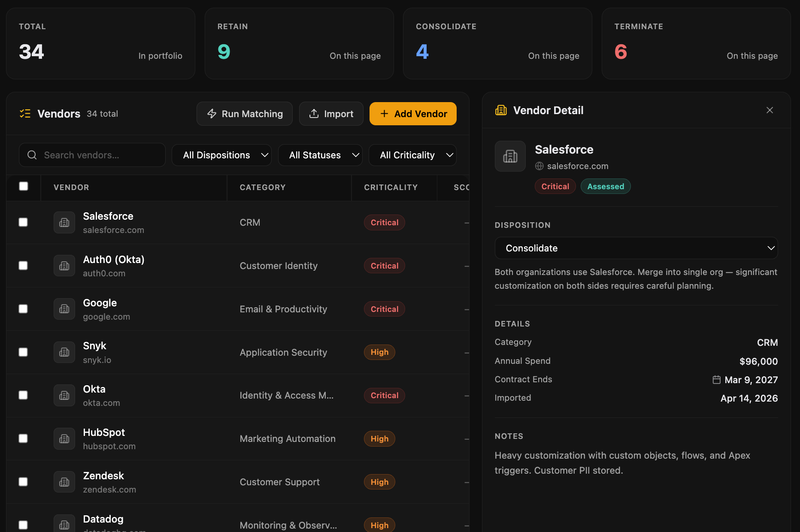Click the High badge in Snyk row

379,352
